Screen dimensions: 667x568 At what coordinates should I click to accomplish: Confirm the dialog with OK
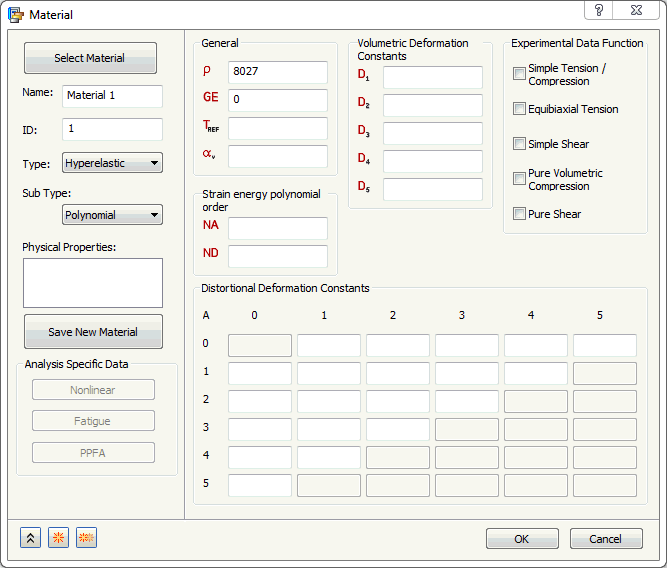(x=522, y=539)
